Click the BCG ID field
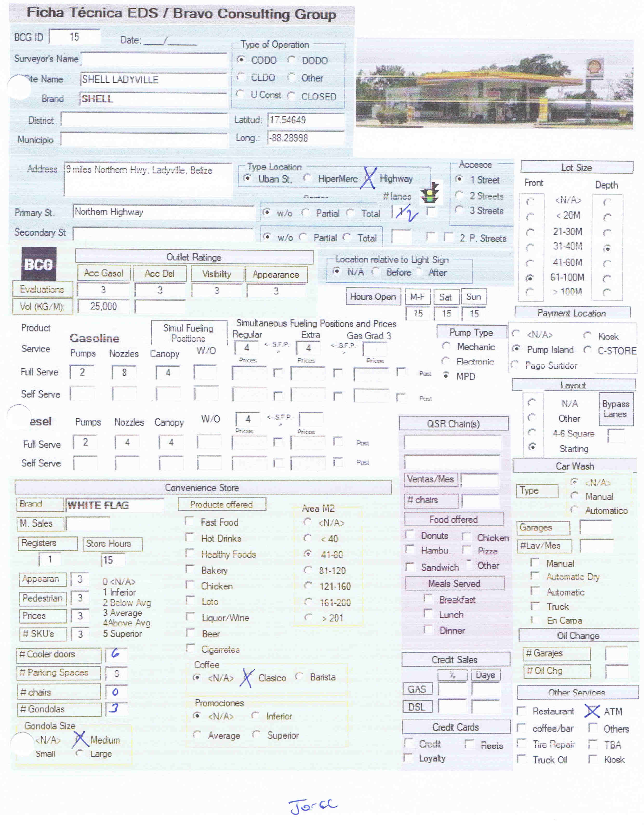 point(75,37)
